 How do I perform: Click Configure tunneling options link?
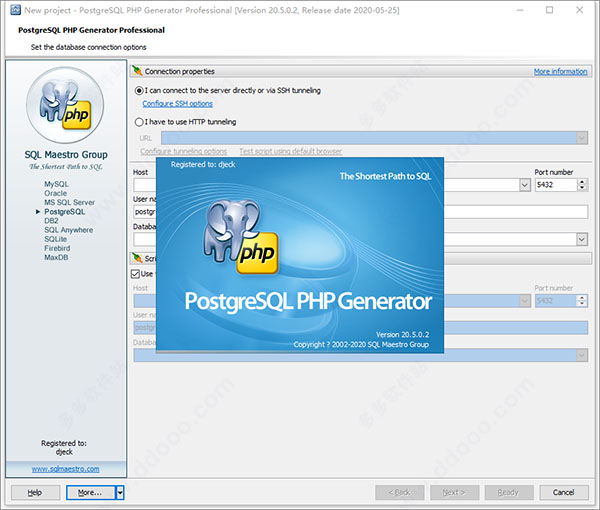184,151
